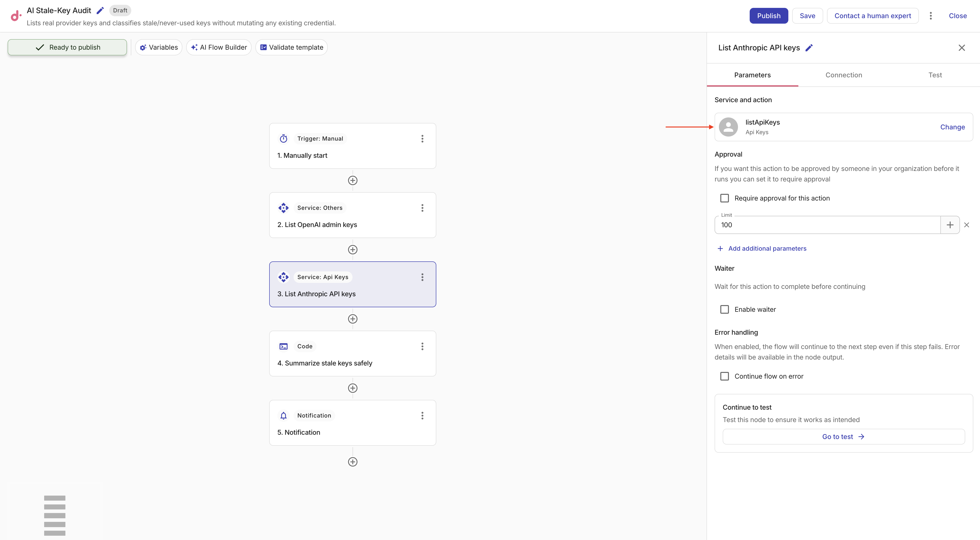The width and height of the screenshot is (980, 540).
Task: Open the Test tab
Action: [x=935, y=75]
